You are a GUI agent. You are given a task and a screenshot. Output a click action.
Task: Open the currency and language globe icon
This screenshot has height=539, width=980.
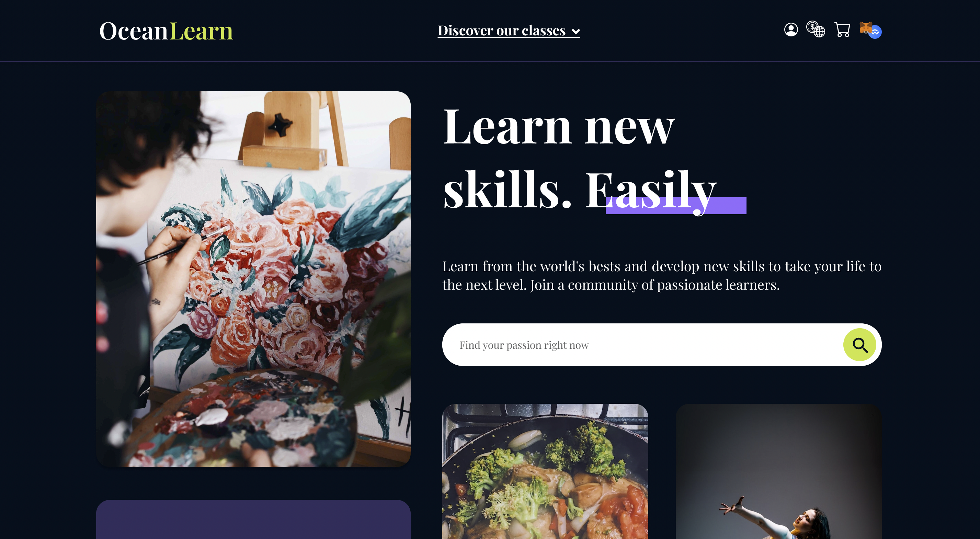[816, 29]
